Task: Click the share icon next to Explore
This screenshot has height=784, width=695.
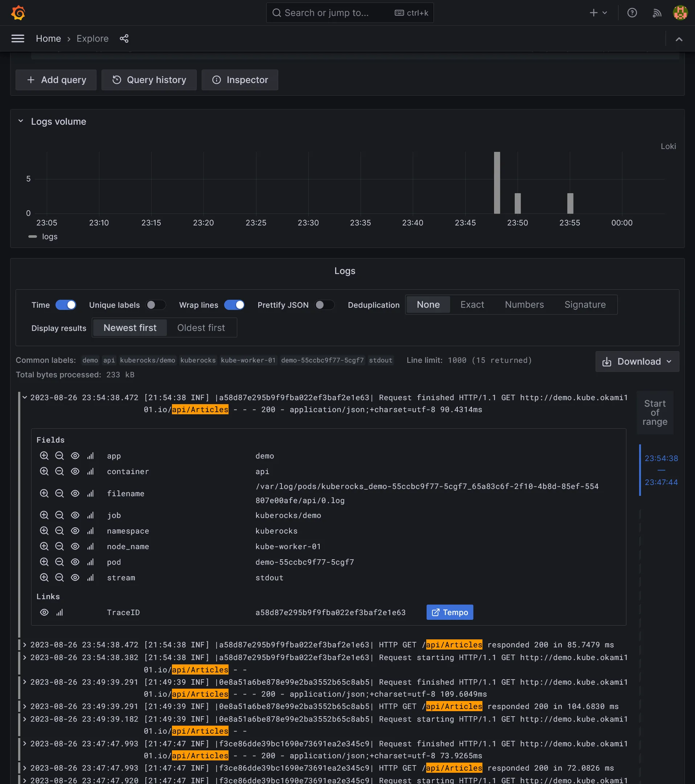Action: [x=124, y=38]
